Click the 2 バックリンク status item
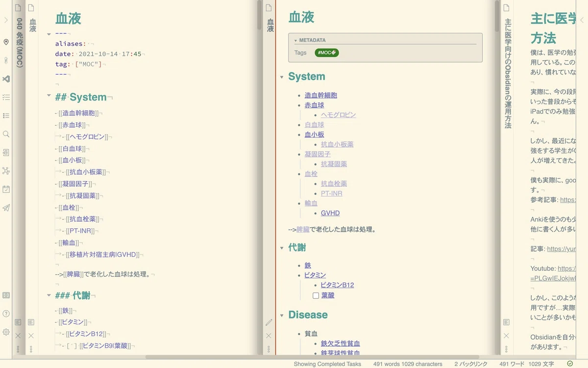 point(471,364)
